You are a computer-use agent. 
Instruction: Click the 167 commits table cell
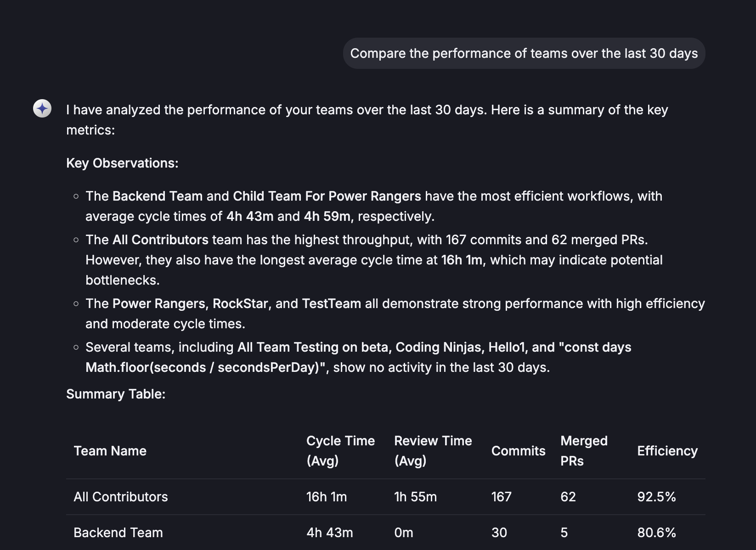501,497
